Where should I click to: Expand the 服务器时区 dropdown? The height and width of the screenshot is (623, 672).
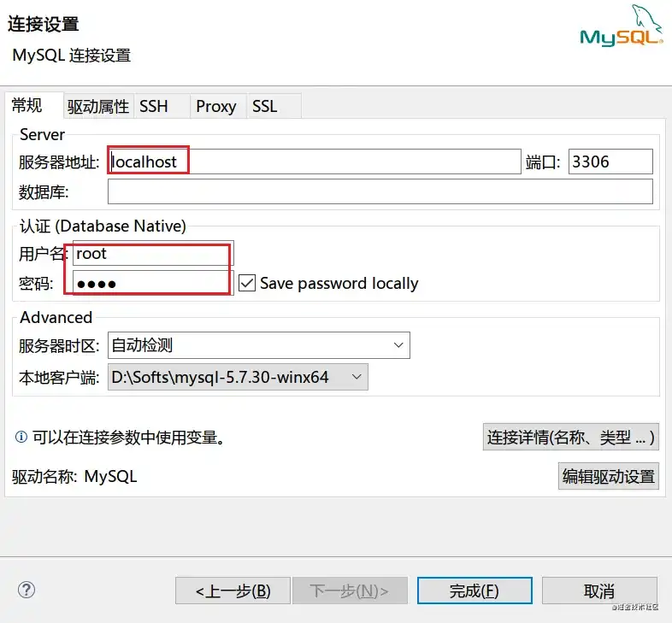259,345
